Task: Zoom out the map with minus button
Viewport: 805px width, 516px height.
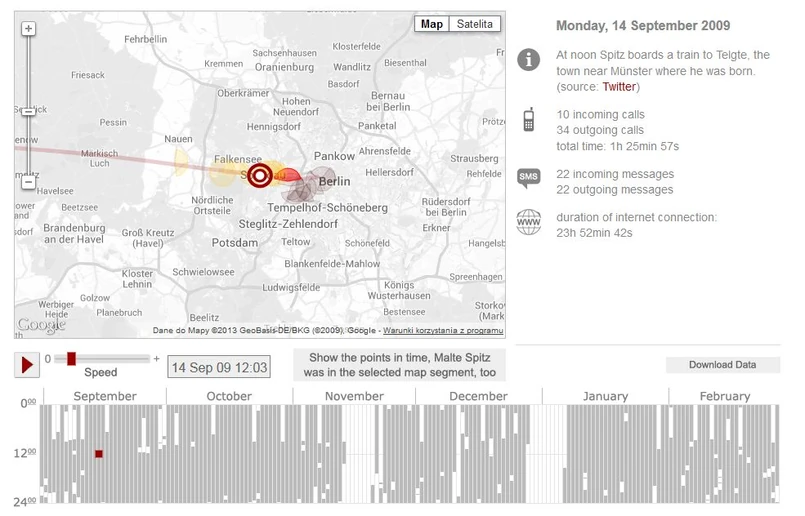Action: [28, 183]
